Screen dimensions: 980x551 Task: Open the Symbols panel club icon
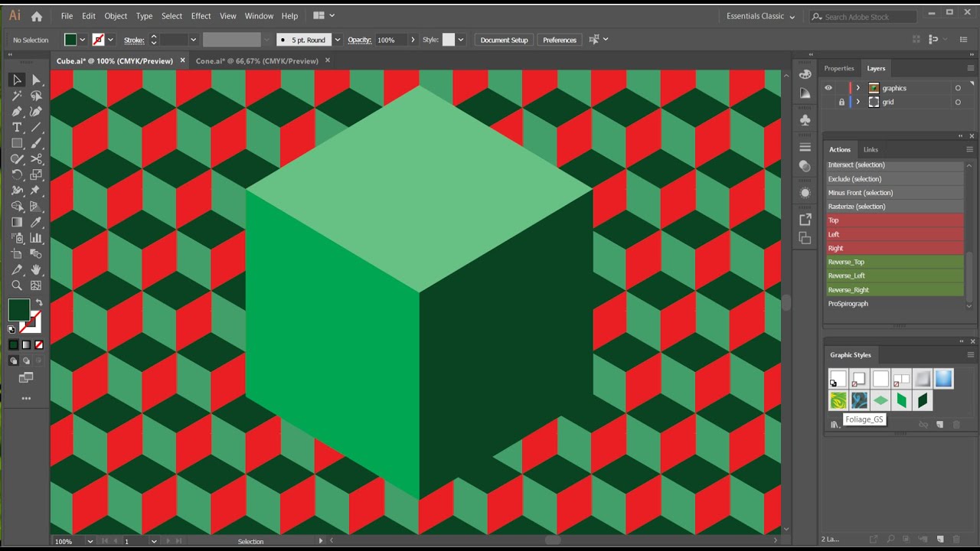coord(805,120)
